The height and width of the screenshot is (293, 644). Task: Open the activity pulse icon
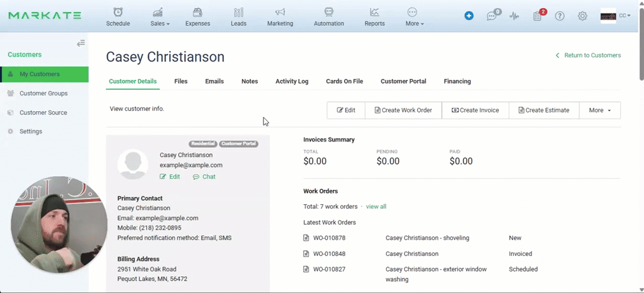514,16
